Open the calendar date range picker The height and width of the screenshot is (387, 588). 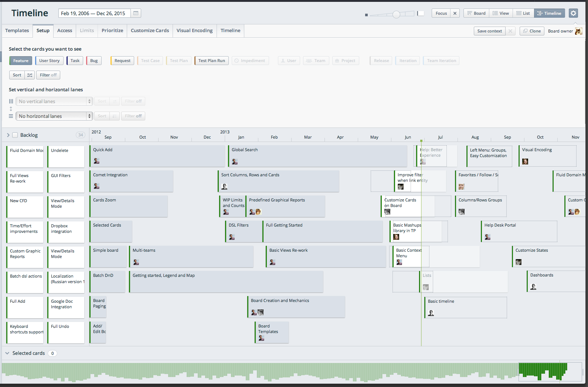click(x=136, y=13)
